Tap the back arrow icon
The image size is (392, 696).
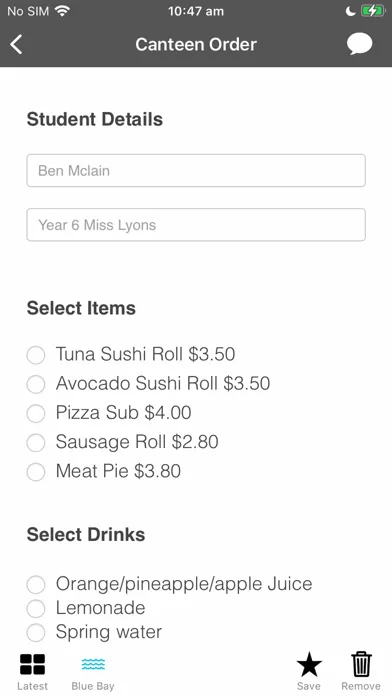pos(16,44)
